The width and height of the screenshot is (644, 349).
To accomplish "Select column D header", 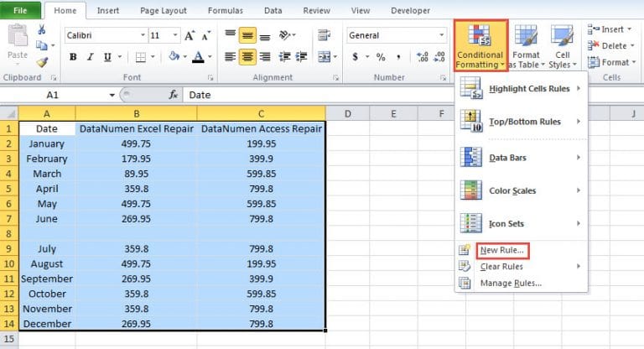I will tap(347, 114).
